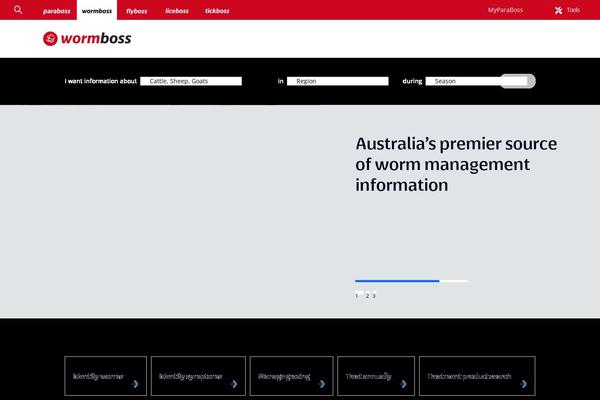Go to carousel slide 2
The image size is (600, 400).
[x=367, y=296]
